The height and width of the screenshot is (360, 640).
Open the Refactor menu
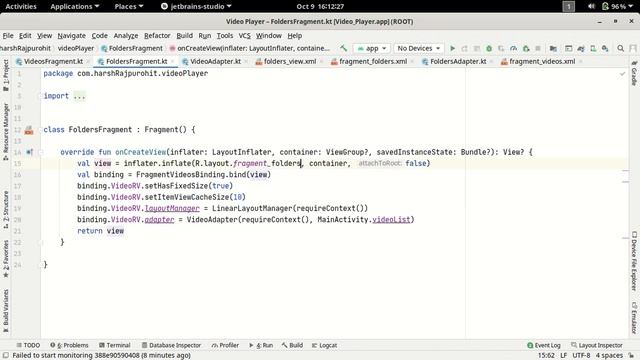[x=157, y=36]
